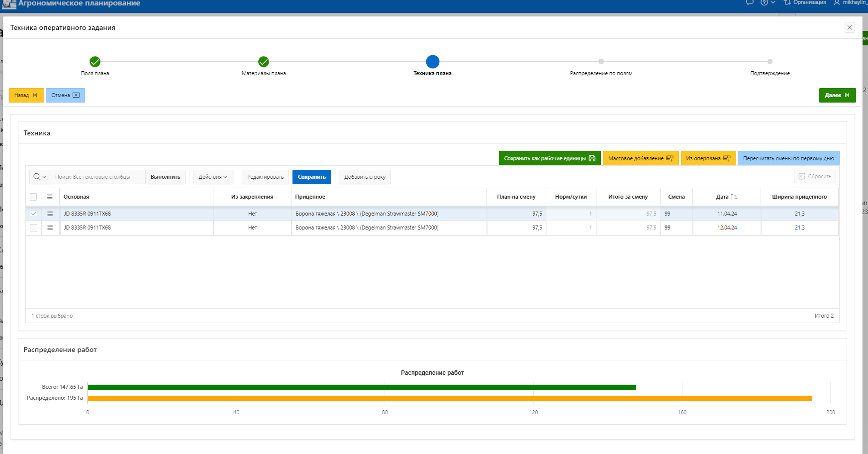Click Массовое добавление button
This screenshot has height=454, width=868.
(640, 158)
